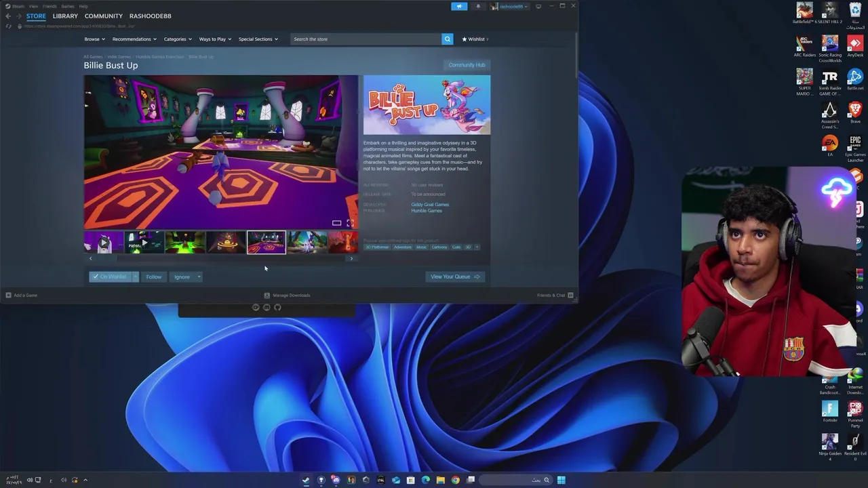Click the Windows Start button on taskbar
Viewport: 868px width, 488px height.
[x=561, y=480]
